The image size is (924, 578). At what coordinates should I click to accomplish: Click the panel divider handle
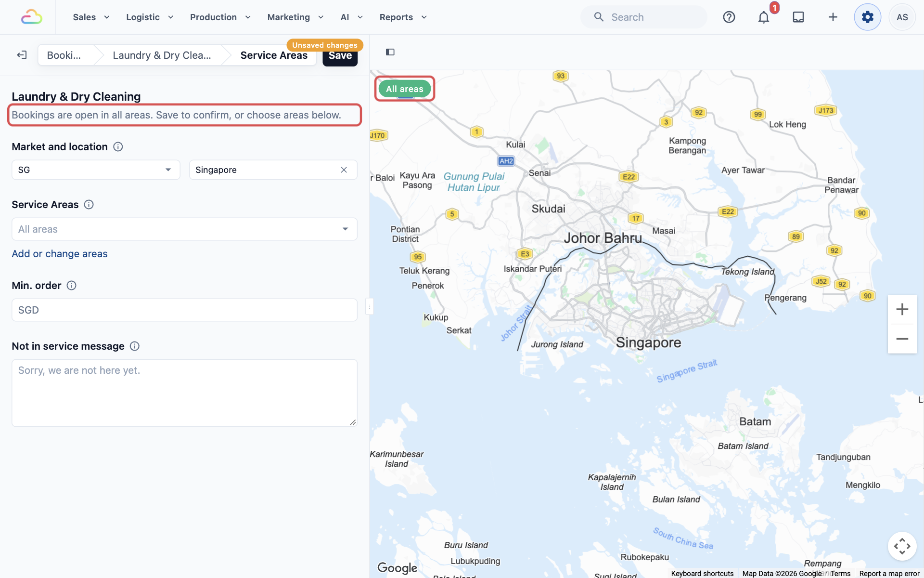coord(370,306)
